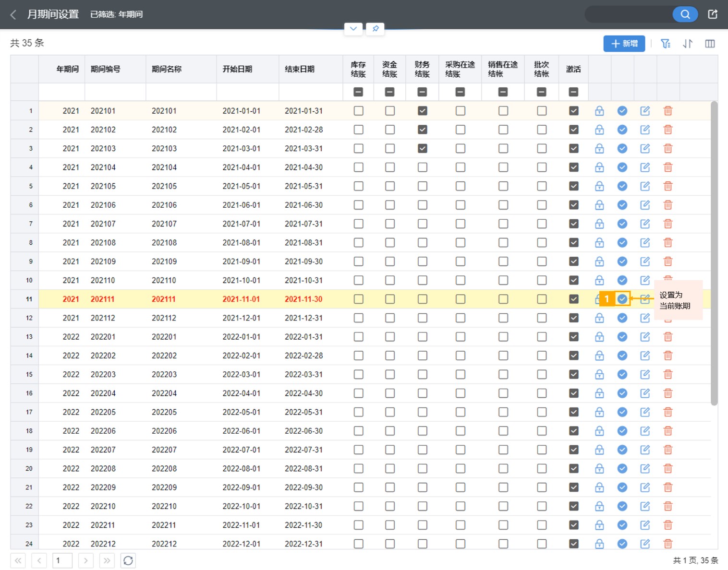Delete the 202108 period row

pos(667,243)
